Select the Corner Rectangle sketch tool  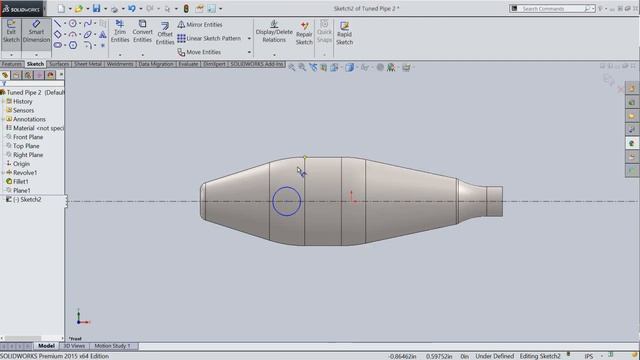coord(58,35)
